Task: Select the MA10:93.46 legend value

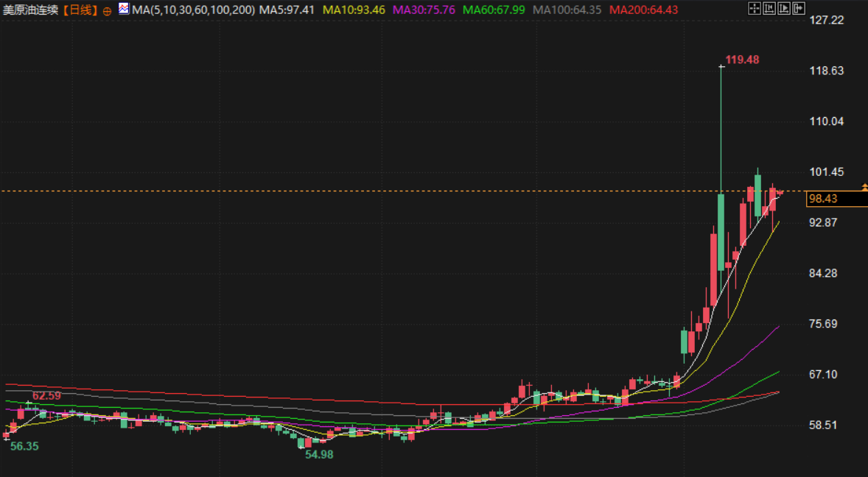Action: tap(354, 10)
